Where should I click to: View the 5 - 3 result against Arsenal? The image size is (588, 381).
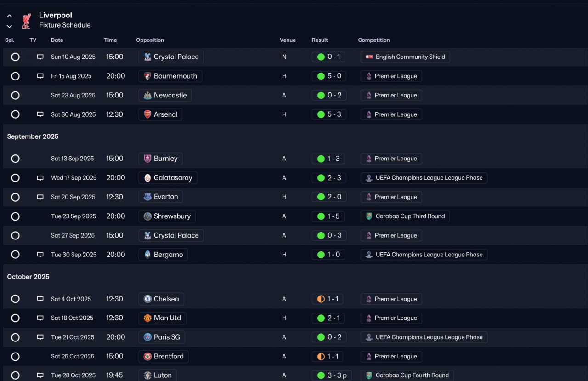click(328, 114)
